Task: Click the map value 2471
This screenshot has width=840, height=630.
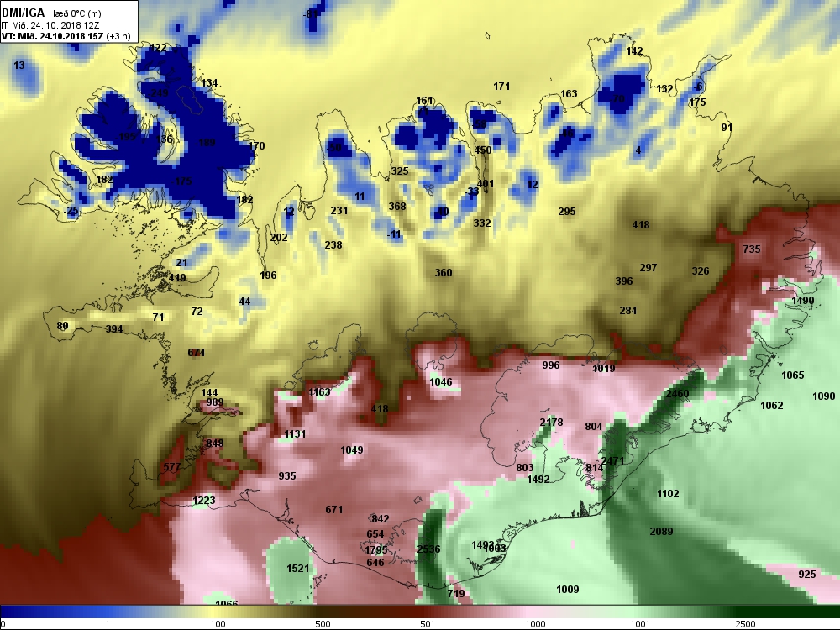Action: coord(613,460)
